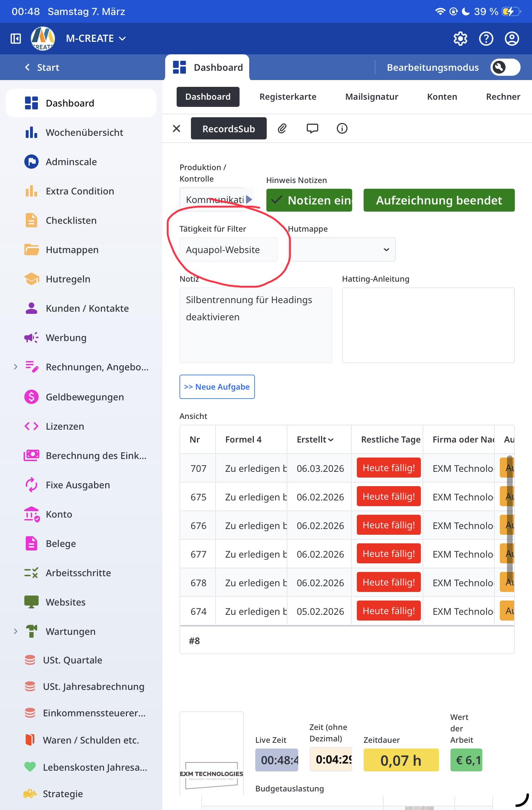This screenshot has width=532, height=810.
Task: Expand the Wartungen sidebar group
Action: point(15,631)
